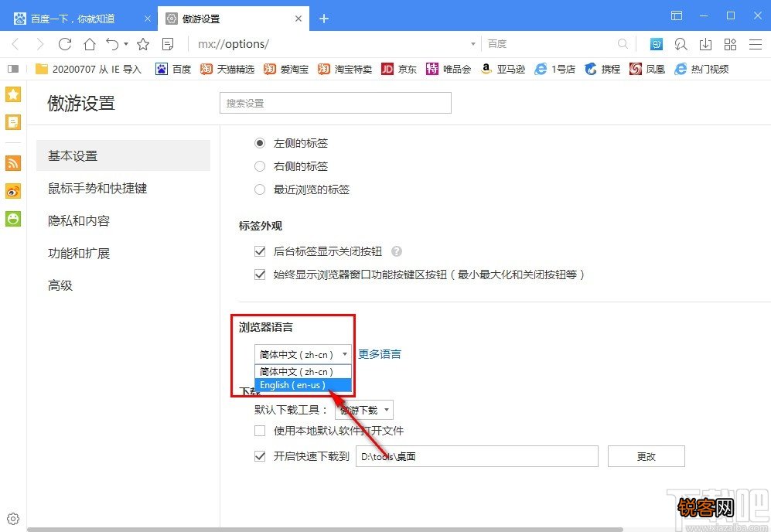This screenshot has width=771, height=532.
Task: Select the 左侧的标签 radio button
Action: [x=260, y=143]
